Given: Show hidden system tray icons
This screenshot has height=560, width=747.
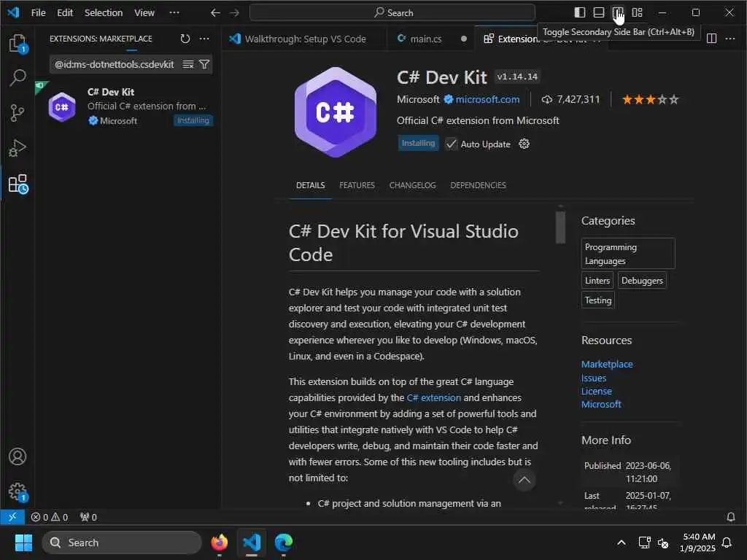Looking at the screenshot, I should [622, 542].
